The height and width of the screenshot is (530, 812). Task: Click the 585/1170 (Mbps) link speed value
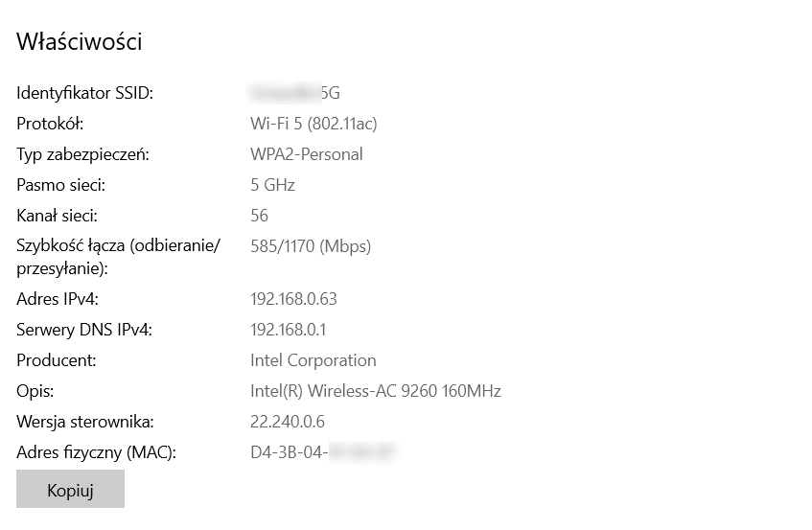pos(311,246)
